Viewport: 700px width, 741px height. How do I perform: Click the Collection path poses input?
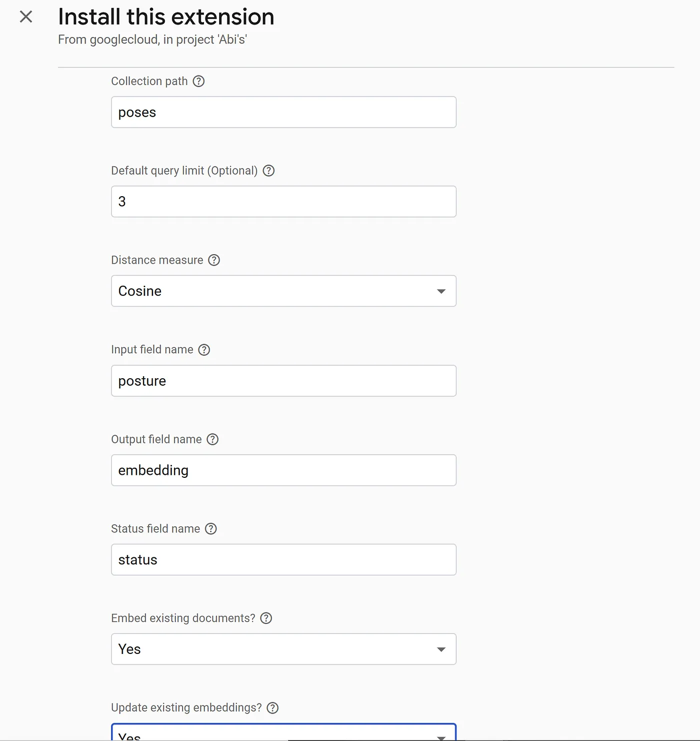pos(283,112)
